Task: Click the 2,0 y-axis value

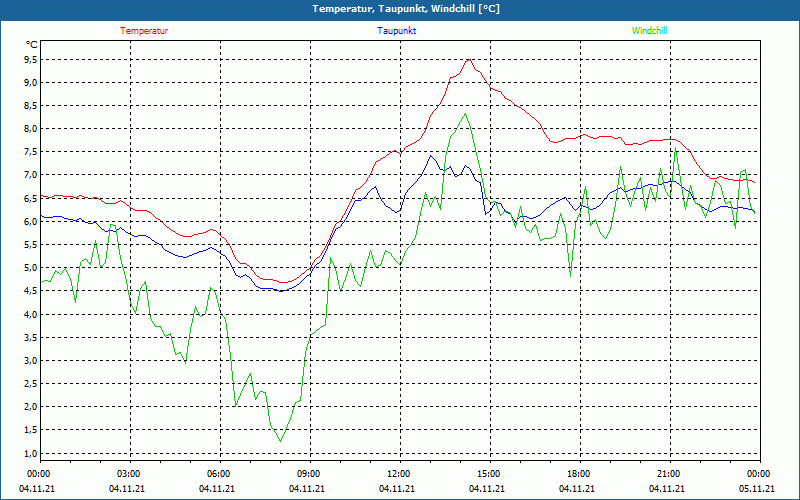Action: point(31,407)
